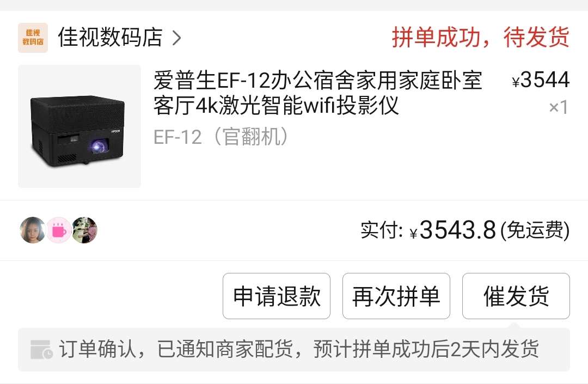
Task: Open the 佳视数码店 store logo icon
Action: pos(33,38)
